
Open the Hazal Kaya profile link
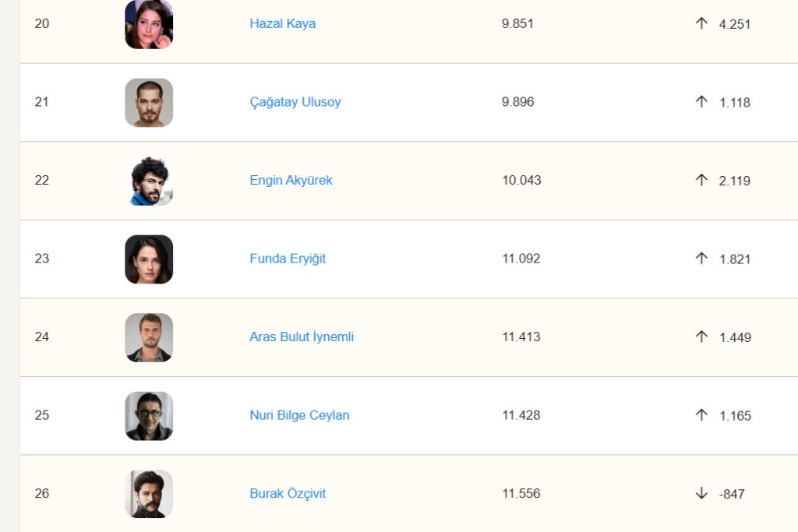coord(282,23)
